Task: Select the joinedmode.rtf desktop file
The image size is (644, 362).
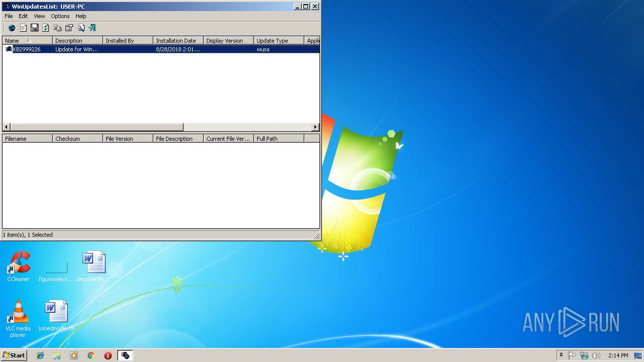Action: [56, 316]
